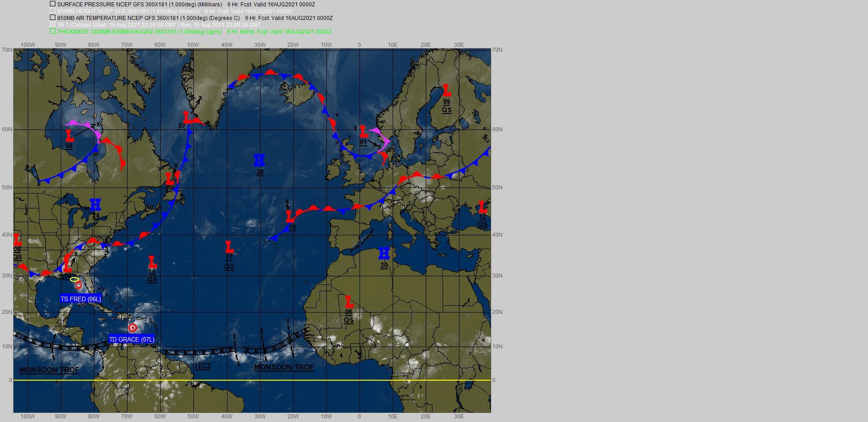This screenshot has height=422, width=868.
Task: Click the ITCZ label on the map
Action: 203,366
